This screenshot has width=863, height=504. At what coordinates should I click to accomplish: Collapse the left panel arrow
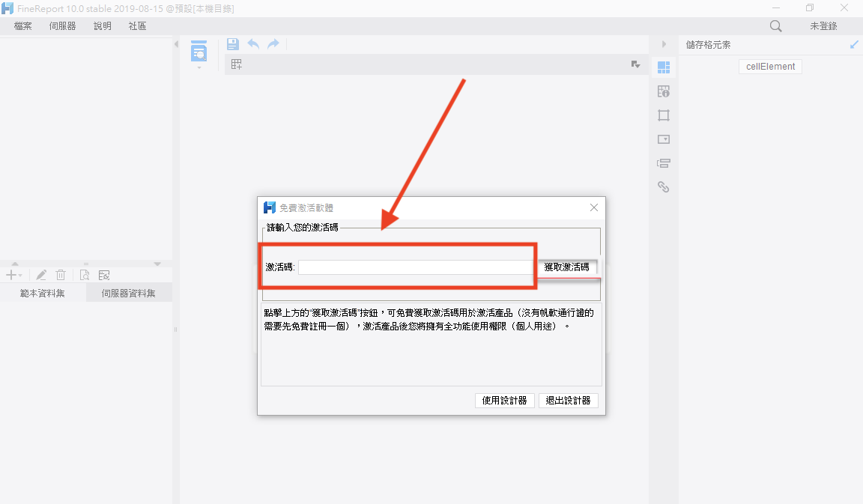(x=176, y=44)
